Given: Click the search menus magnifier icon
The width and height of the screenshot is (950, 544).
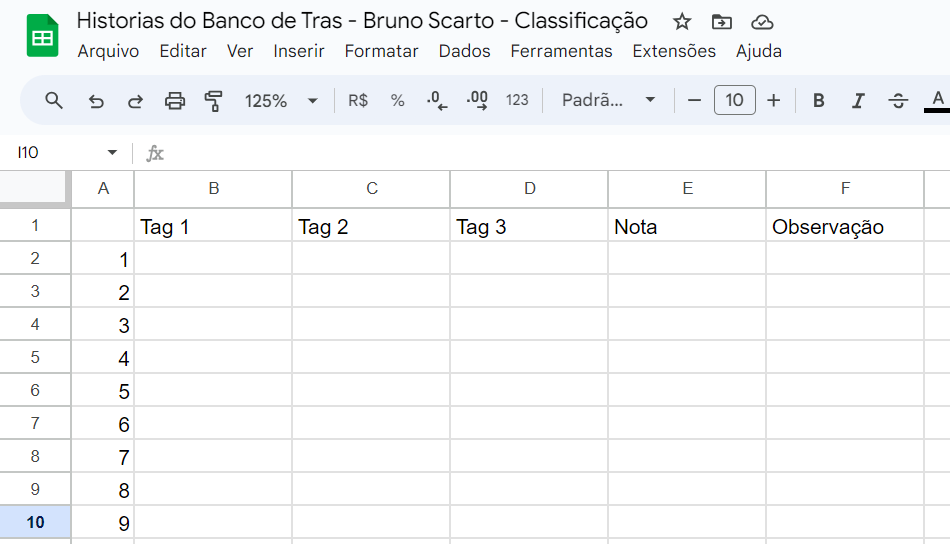Looking at the screenshot, I should click(54, 101).
